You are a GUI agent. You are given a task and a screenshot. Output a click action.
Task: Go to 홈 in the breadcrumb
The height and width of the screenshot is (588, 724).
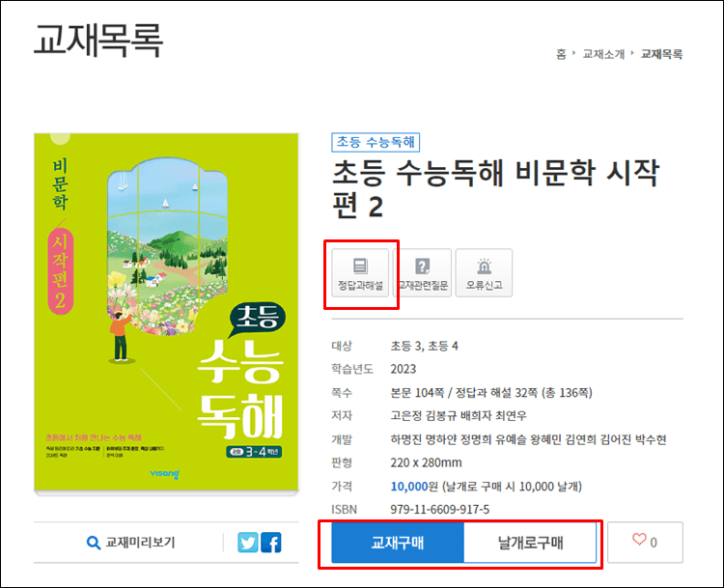click(561, 54)
